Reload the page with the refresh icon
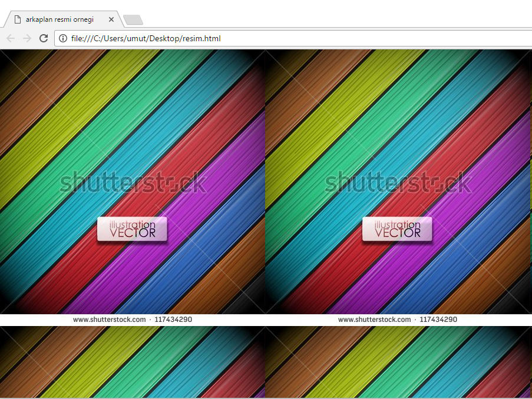 point(44,38)
